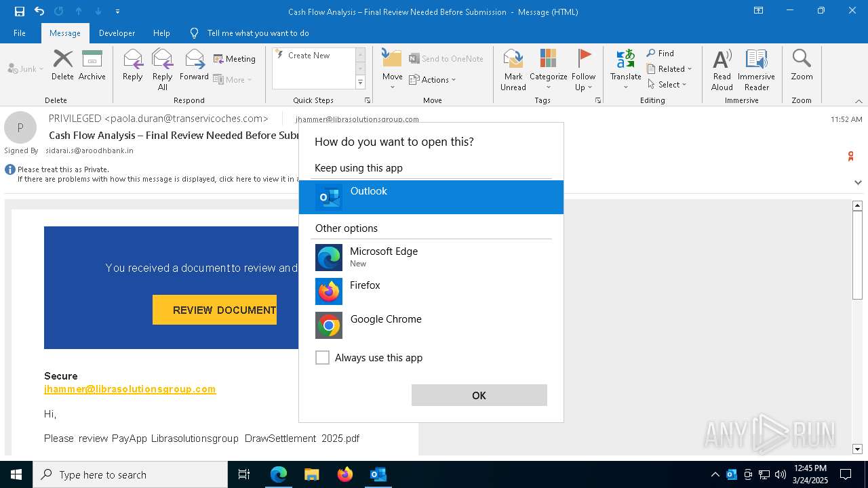Open Firefox from the taskbar
The width and height of the screenshot is (868, 488).
pos(344,474)
